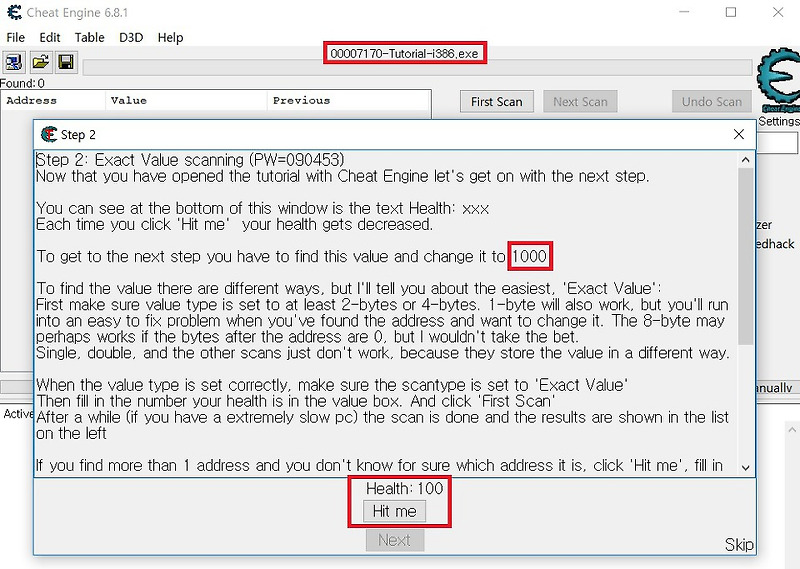Click the Cheat Engine logo at top right
Screen dimensions: 800x569
(778, 80)
